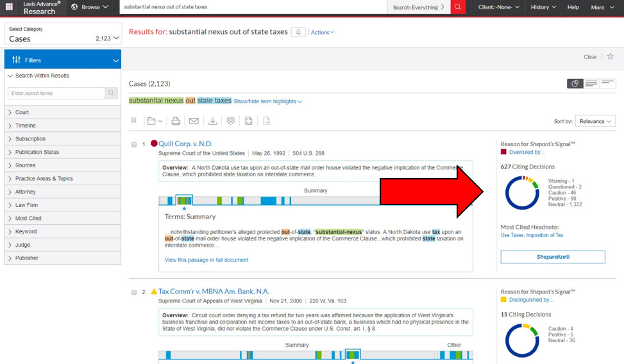
Task: Click Quill Corp. term-location bar selected segment
Action: click(x=184, y=200)
